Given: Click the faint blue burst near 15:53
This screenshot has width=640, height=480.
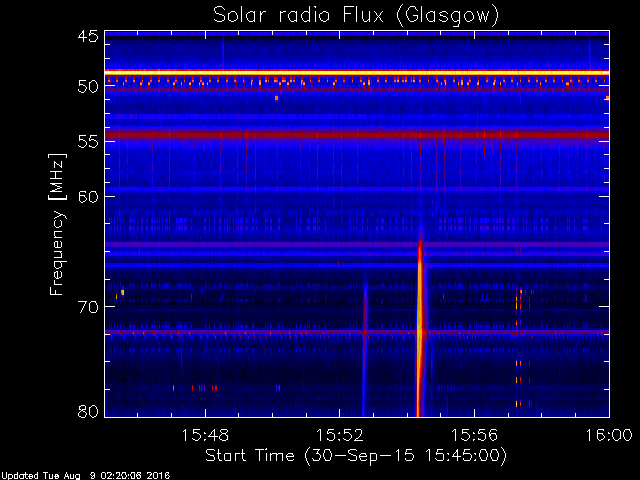Looking at the screenshot, I should (x=365, y=347).
